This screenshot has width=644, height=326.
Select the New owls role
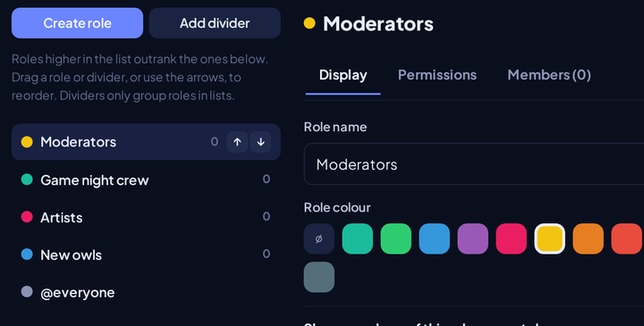pos(146,255)
